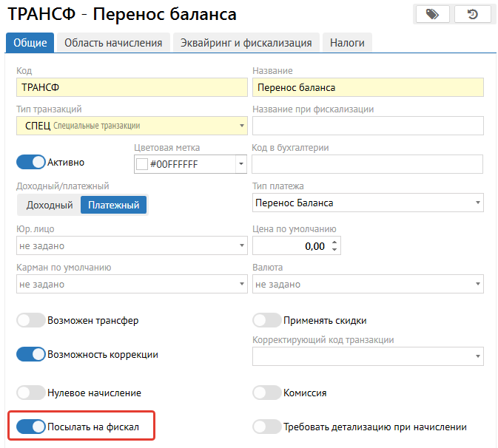
Task: Enable the Возможен трансфер switch
Action: pyautogui.click(x=30, y=321)
